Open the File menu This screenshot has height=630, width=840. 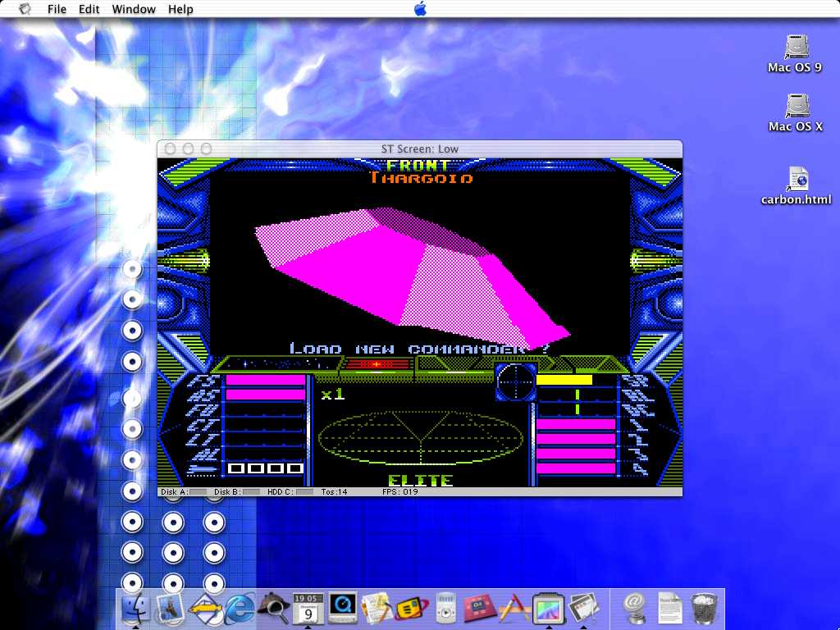(x=57, y=9)
